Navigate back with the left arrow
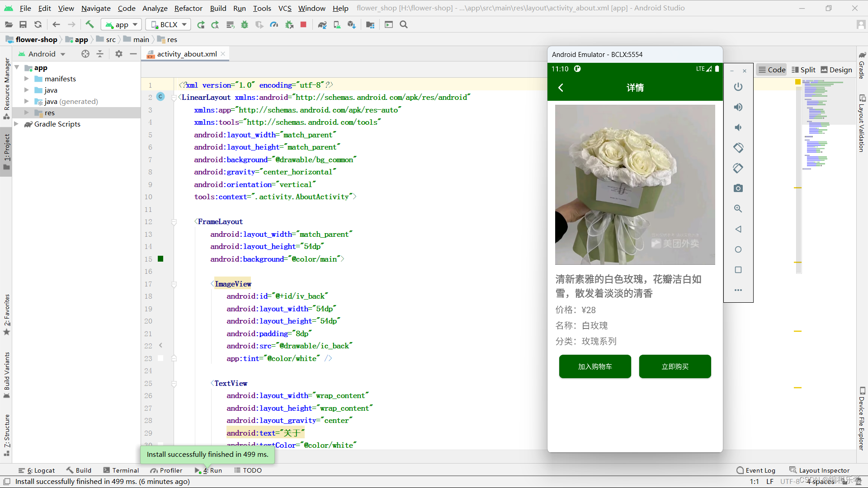868x488 pixels. (56, 24)
